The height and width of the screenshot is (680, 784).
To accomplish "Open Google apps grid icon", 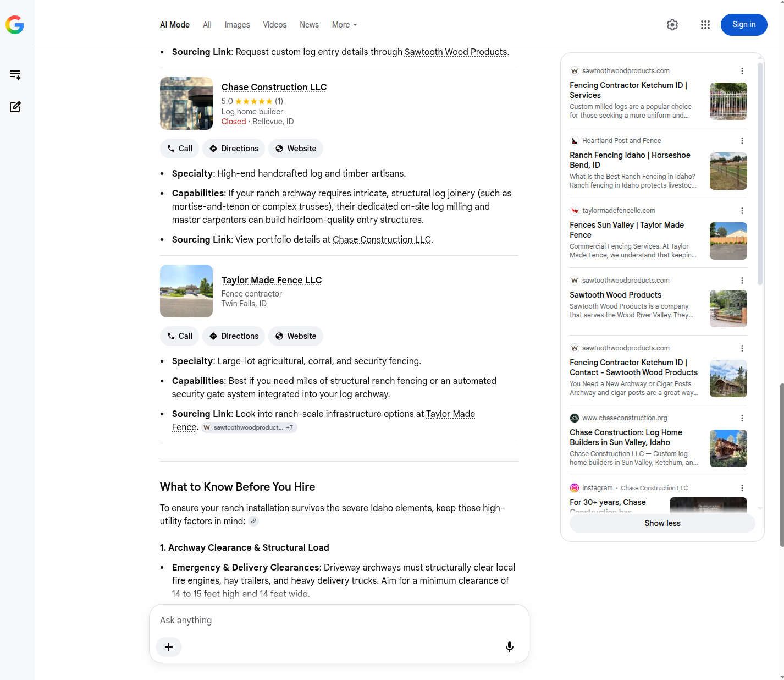I will coord(705,25).
